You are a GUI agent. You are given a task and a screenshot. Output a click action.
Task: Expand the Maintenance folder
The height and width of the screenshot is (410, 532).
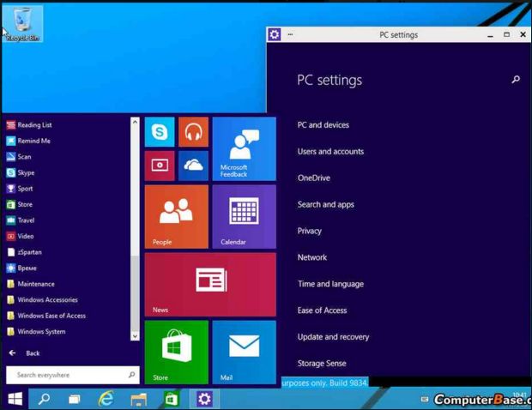tap(31, 284)
